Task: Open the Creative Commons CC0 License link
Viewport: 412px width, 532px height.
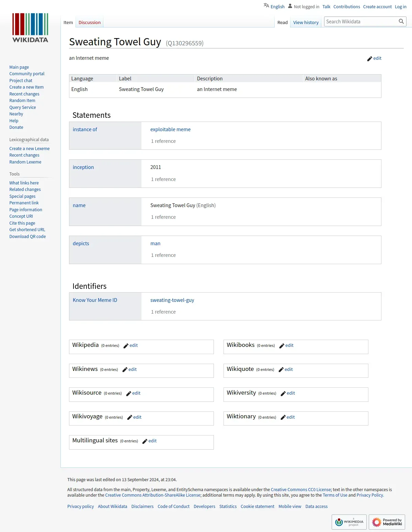Action: (301, 490)
